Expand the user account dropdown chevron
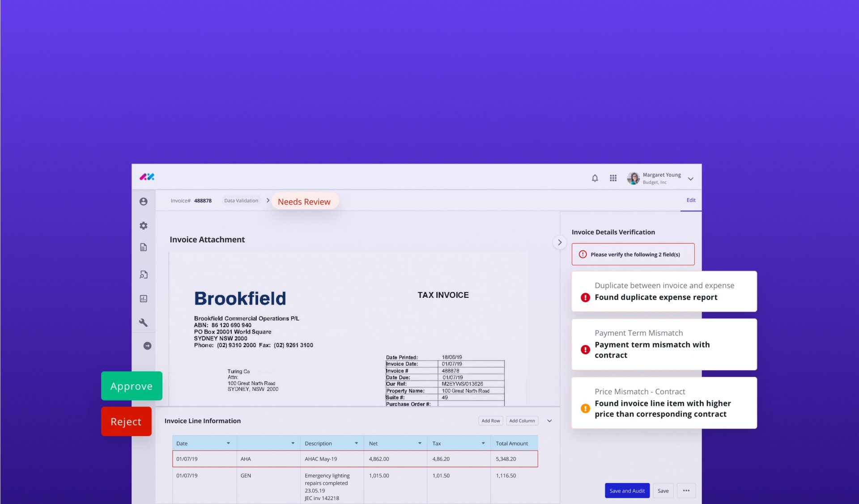859x504 pixels. (690, 179)
